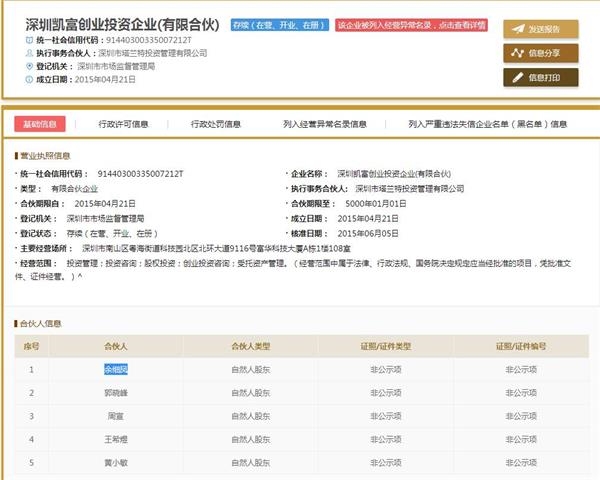Click the icon beside 登记机关 in header
The width and height of the screenshot is (600, 480).
[x=28, y=65]
